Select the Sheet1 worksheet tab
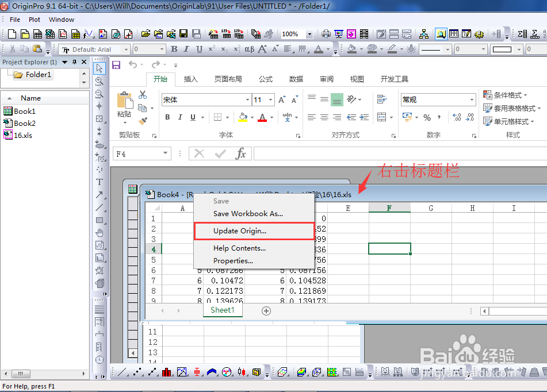Image resolution: width=547 pixels, height=392 pixels. tap(223, 310)
